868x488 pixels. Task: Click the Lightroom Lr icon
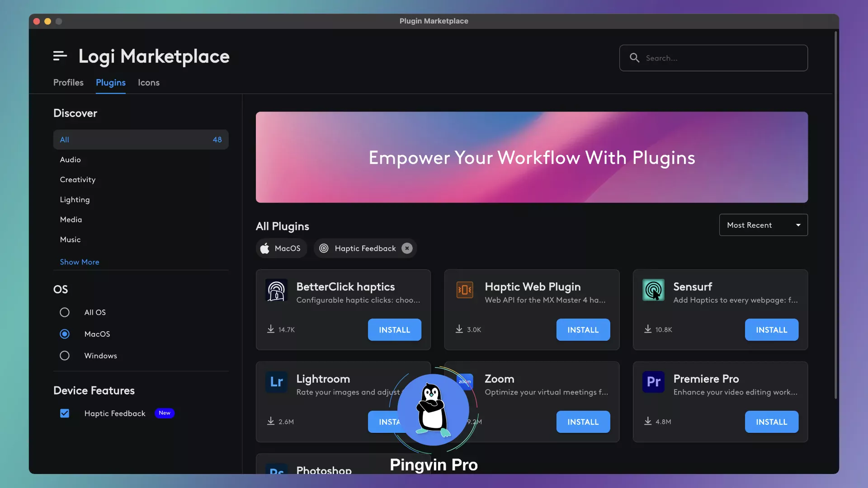(276, 383)
